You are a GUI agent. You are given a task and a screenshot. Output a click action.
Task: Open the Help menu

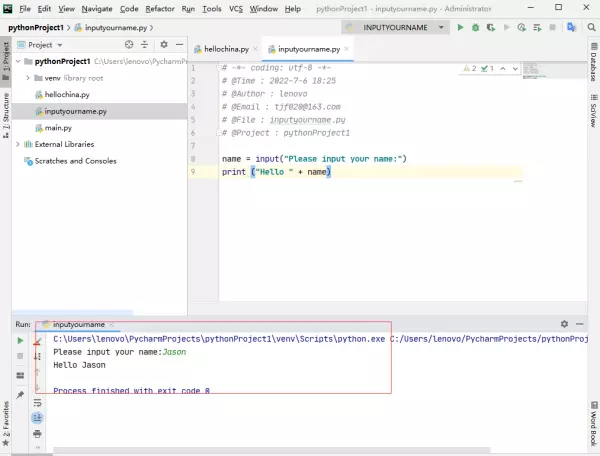292,8
